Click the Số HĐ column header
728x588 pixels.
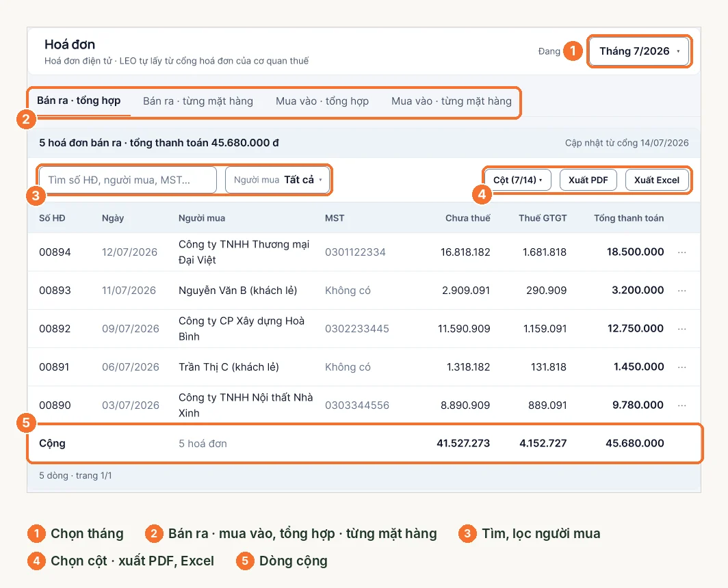click(52, 218)
